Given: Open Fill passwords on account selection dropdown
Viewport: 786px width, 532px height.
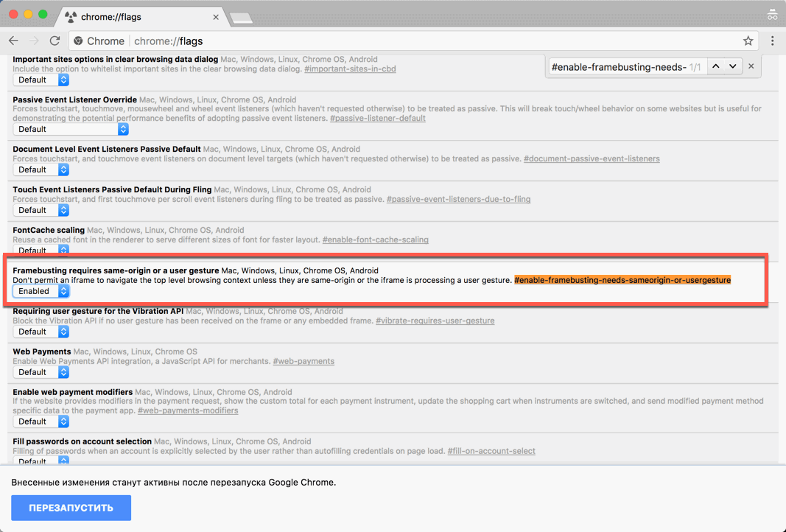Looking at the screenshot, I should click(41, 461).
